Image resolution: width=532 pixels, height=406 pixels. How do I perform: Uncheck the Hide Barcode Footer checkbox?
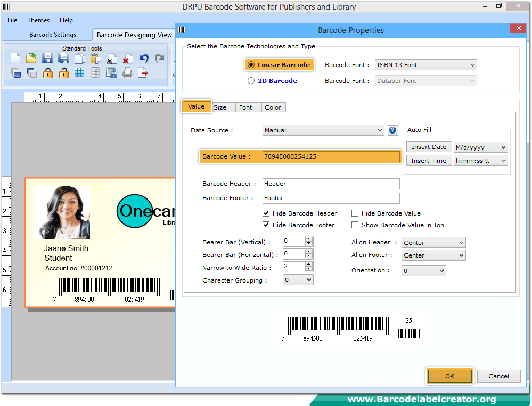click(266, 225)
